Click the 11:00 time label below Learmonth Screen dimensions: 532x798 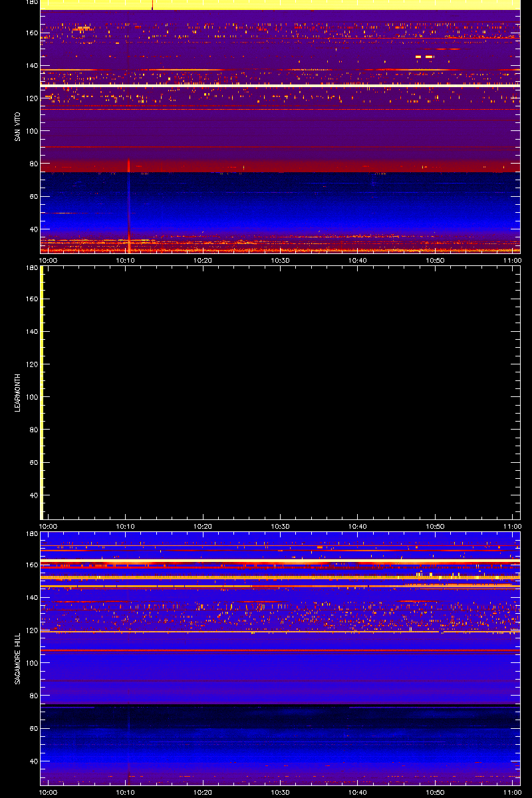512,527
